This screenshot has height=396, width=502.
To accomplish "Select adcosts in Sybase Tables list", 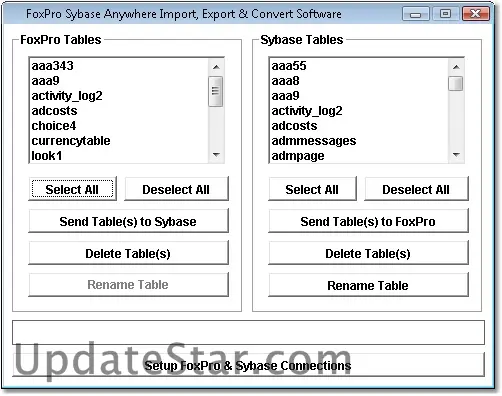I will [x=359, y=126].
